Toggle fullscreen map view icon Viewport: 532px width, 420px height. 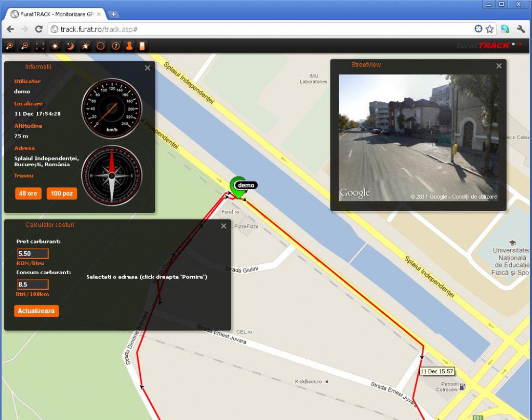pyautogui.click(x=39, y=46)
